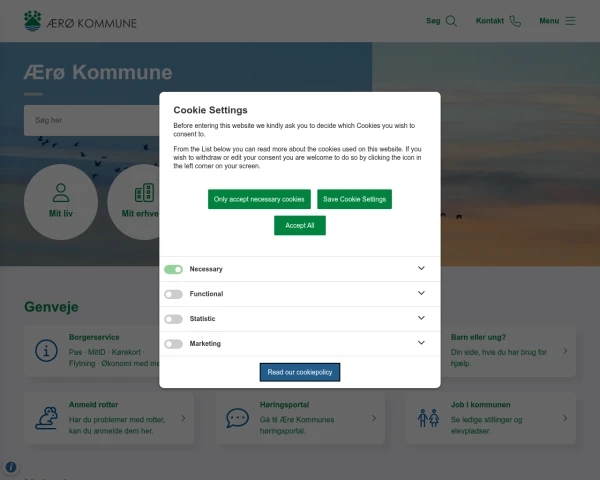Click the Mit liv person icon
The height and width of the screenshot is (480, 600).
61,193
